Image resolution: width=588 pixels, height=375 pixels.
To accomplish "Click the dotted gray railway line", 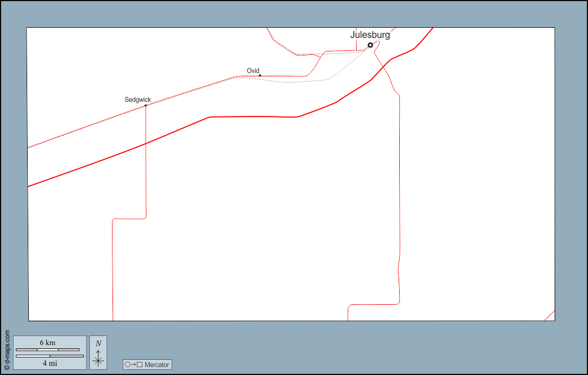I will (x=294, y=82).
